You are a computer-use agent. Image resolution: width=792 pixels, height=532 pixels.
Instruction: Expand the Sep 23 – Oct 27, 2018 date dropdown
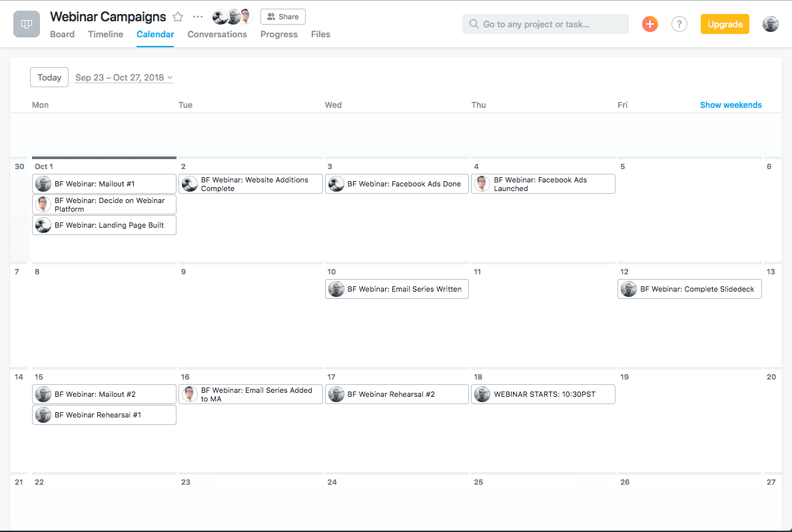point(124,78)
